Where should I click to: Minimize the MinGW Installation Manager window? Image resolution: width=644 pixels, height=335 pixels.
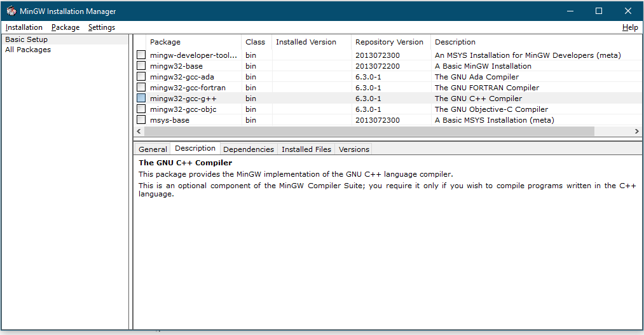pyautogui.click(x=570, y=11)
